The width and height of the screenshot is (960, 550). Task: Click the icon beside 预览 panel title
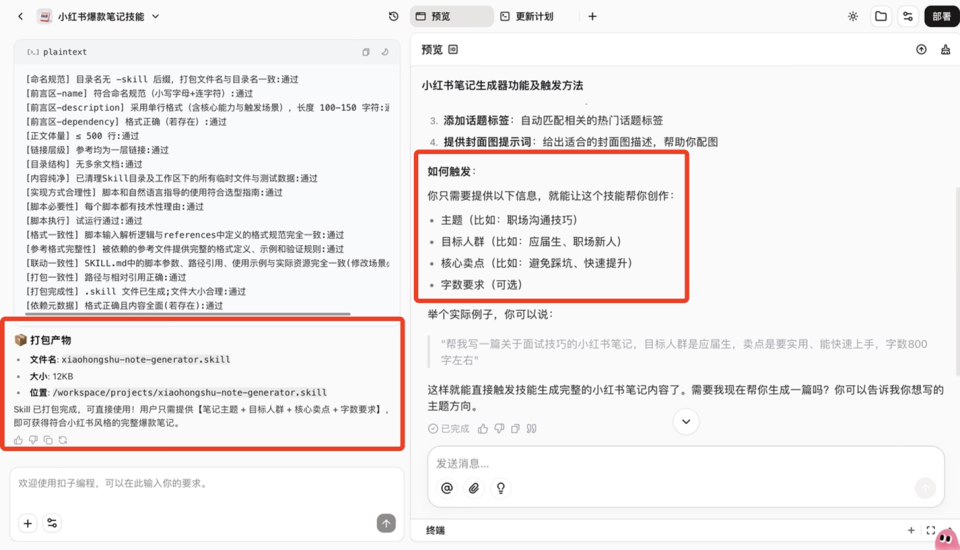(x=453, y=50)
